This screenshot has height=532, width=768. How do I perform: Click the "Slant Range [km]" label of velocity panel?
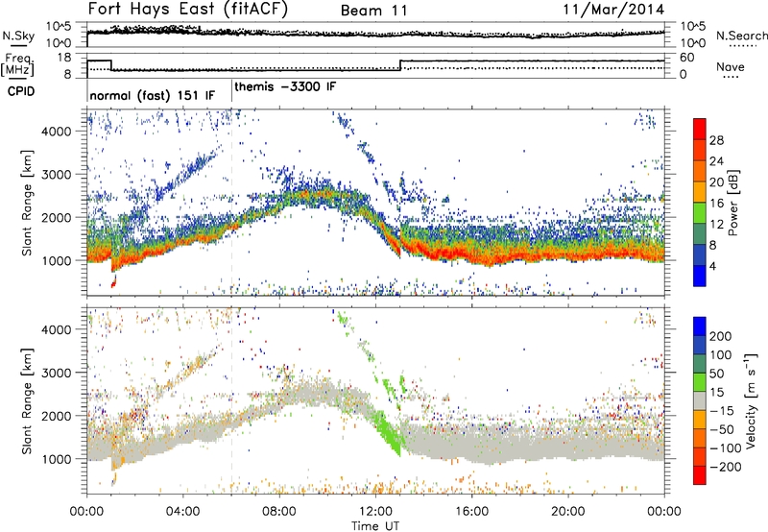[x=27, y=400]
